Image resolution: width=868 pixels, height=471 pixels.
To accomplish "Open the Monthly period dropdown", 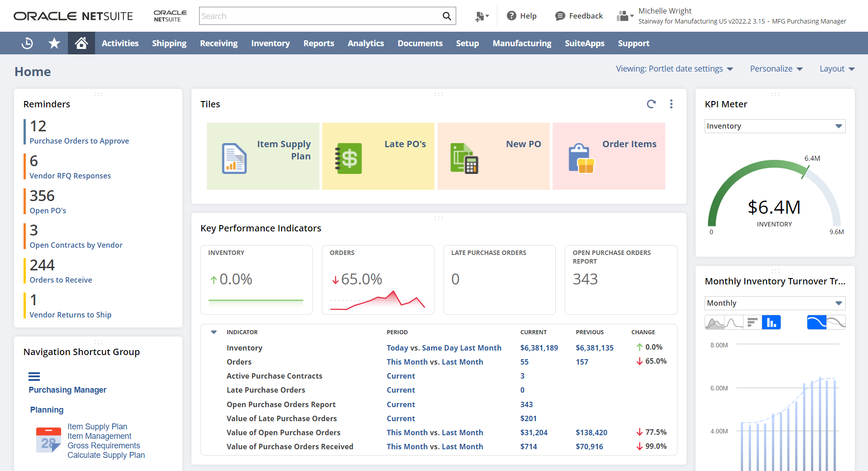I will click(775, 303).
